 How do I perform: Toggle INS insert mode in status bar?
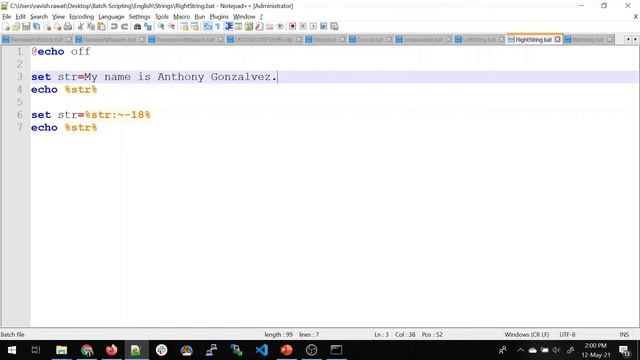coord(624,334)
